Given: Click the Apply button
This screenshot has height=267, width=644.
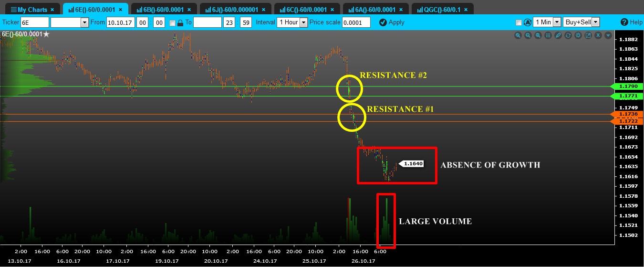Looking at the screenshot, I should pos(392,22).
